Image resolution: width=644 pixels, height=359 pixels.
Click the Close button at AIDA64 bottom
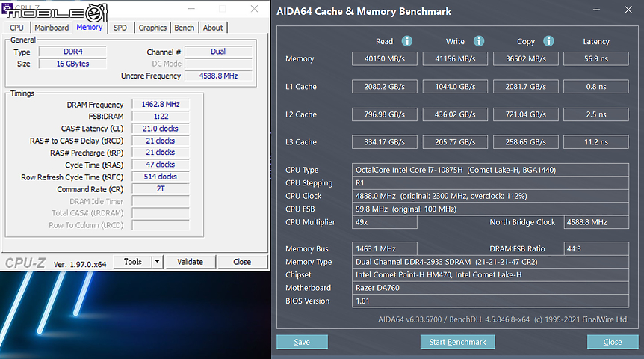(613, 342)
